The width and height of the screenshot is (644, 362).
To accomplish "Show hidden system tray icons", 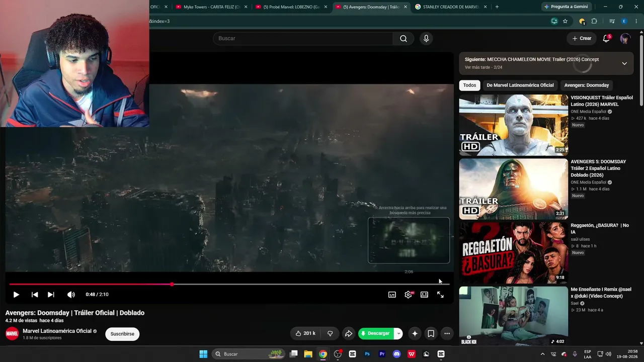I will point(542,354).
